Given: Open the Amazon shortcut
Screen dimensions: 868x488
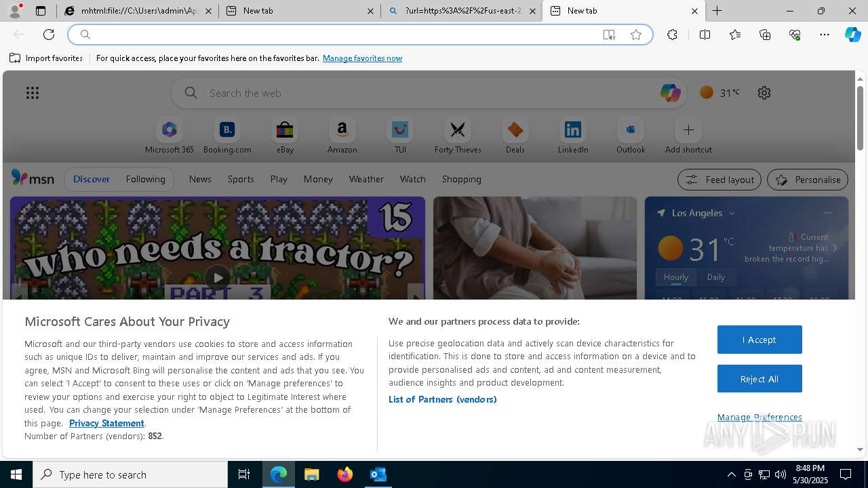Looking at the screenshot, I should click(x=342, y=136).
